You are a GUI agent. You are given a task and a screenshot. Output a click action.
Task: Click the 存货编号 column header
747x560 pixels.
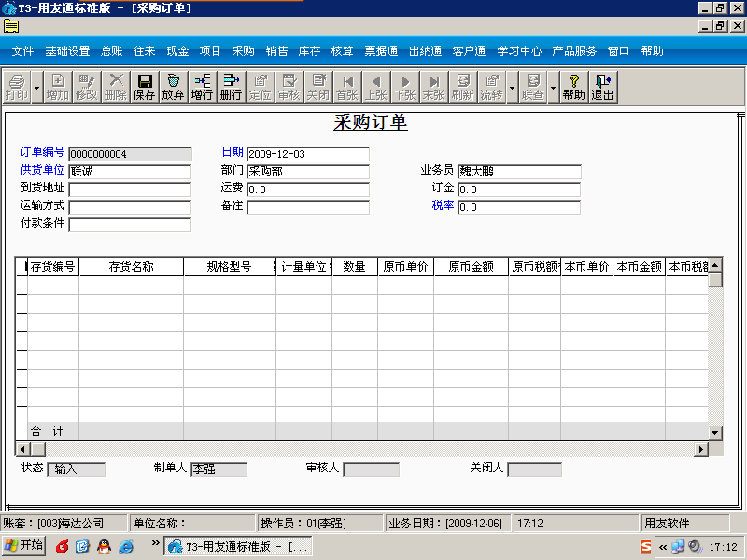point(53,267)
